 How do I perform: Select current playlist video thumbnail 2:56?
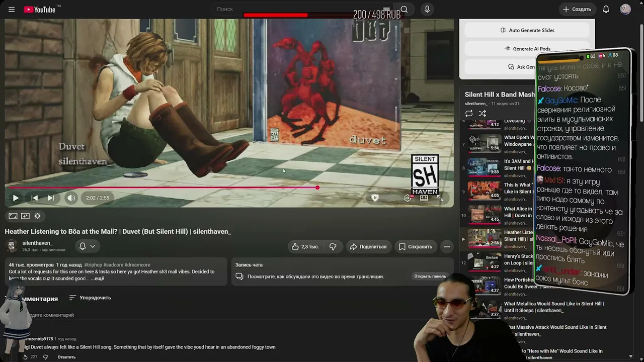coord(484,238)
